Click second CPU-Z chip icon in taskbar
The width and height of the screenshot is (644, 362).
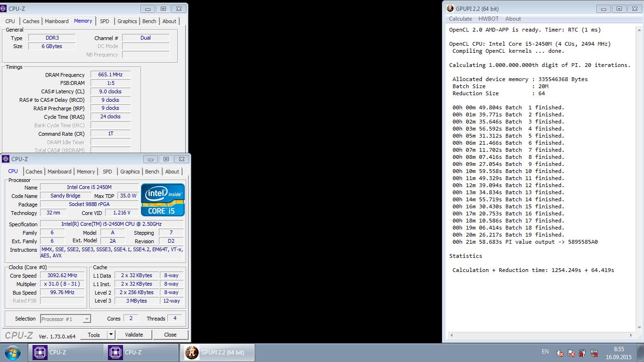(x=116, y=353)
